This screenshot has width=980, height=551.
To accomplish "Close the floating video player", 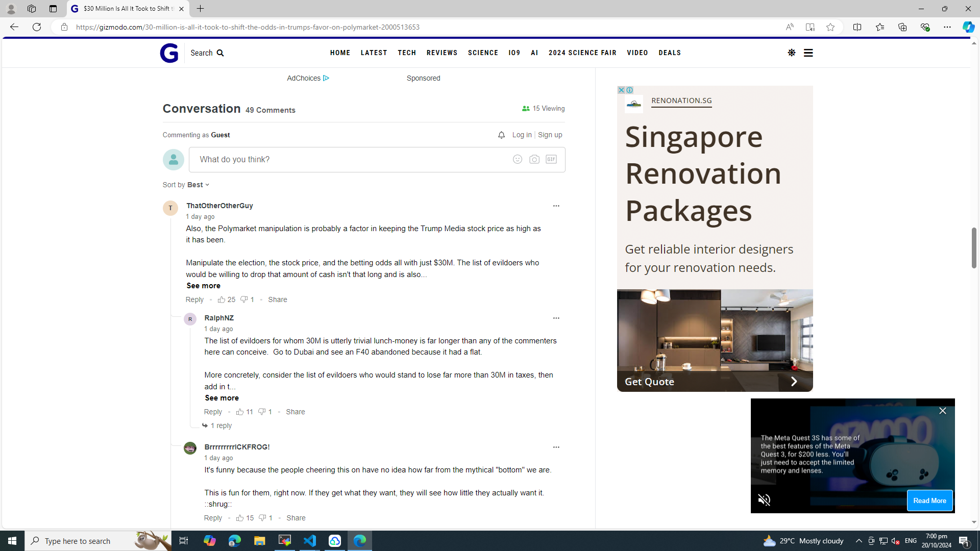I will [x=942, y=411].
